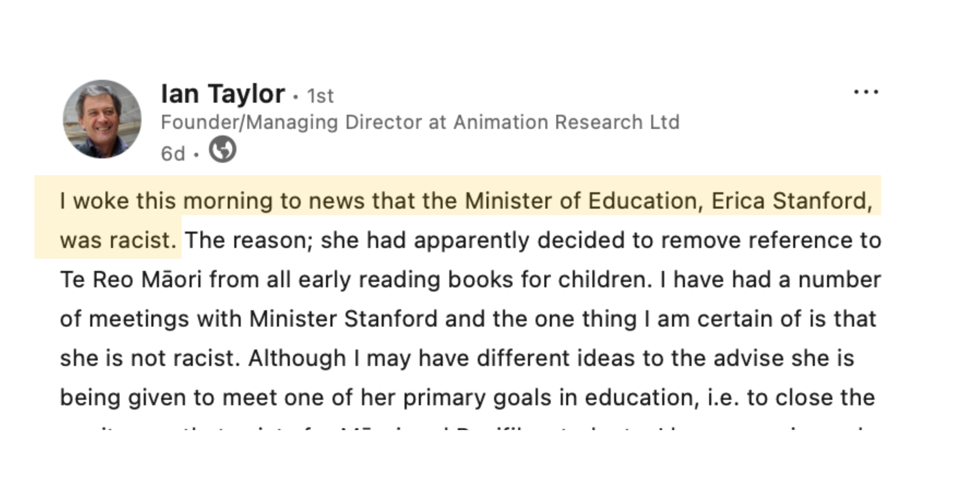Open Ian Taylor's profile photo
This screenshot has height=490, width=980.
tap(102, 119)
